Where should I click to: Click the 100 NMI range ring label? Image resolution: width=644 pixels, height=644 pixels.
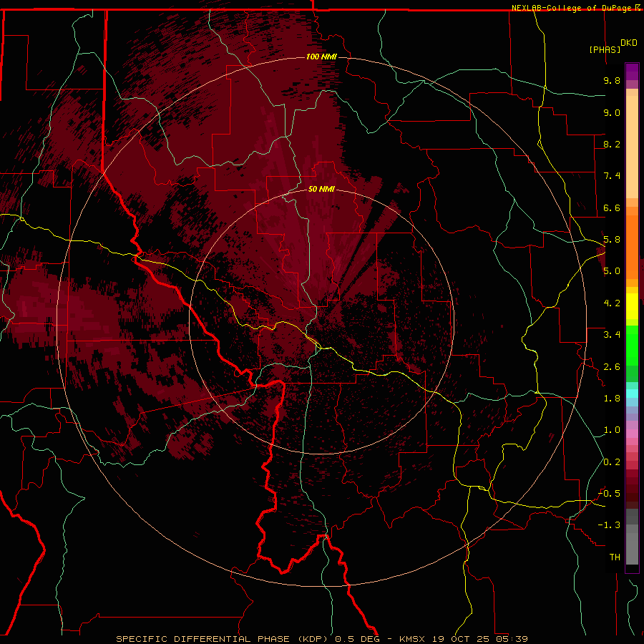click(x=321, y=57)
